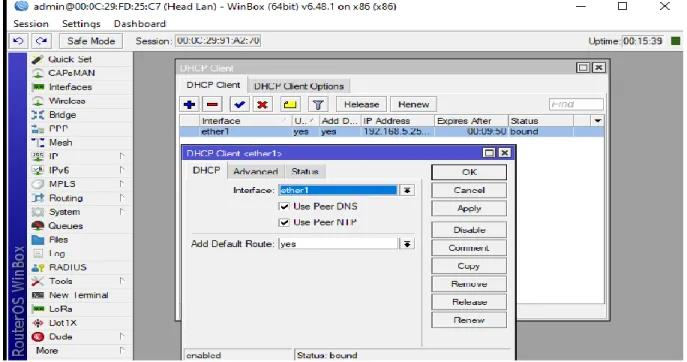Click the Comment button in dialog
The width and height of the screenshot is (687, 362).
(x=469, y=248)
